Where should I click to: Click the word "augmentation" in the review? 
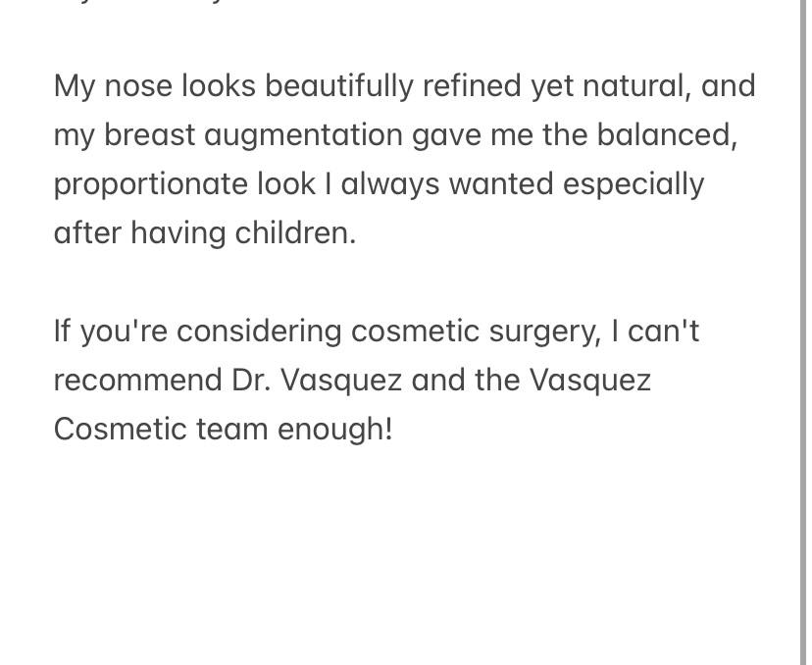303,135
